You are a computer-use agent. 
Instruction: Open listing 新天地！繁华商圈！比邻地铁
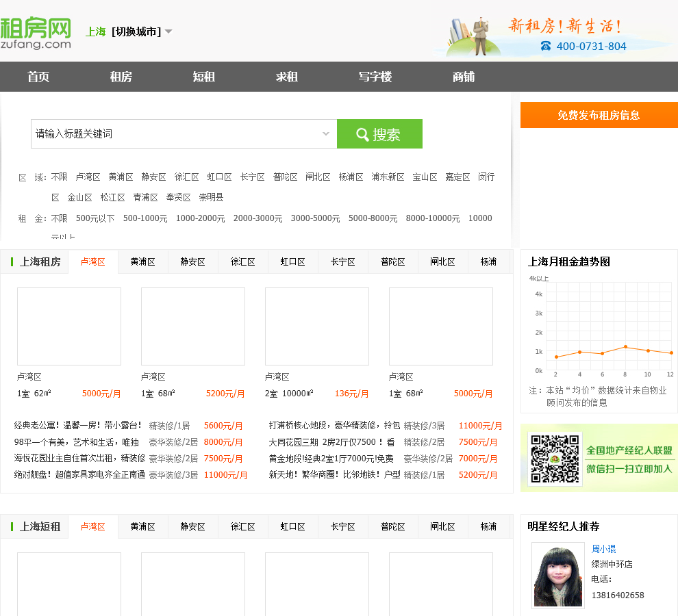click(x=334, y=474)
